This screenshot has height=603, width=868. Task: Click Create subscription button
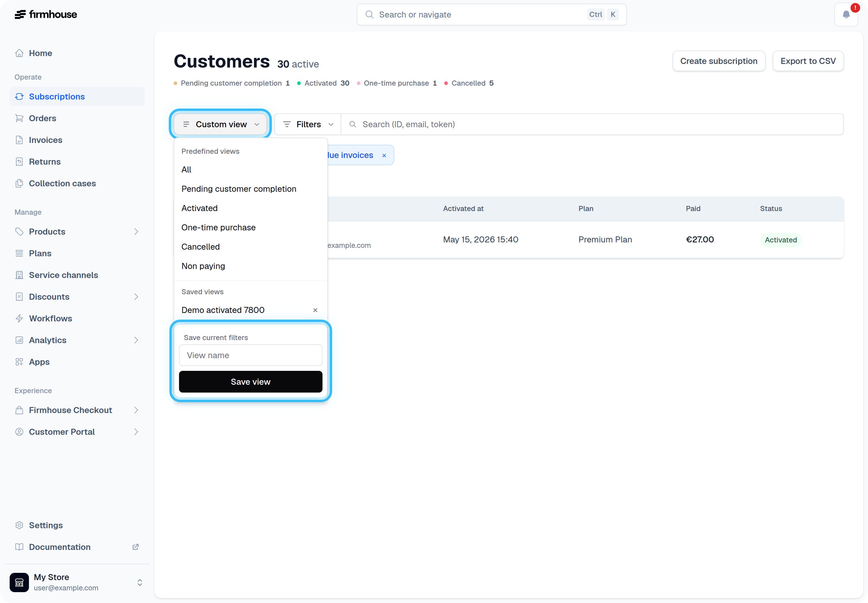(x=719, y=61)
